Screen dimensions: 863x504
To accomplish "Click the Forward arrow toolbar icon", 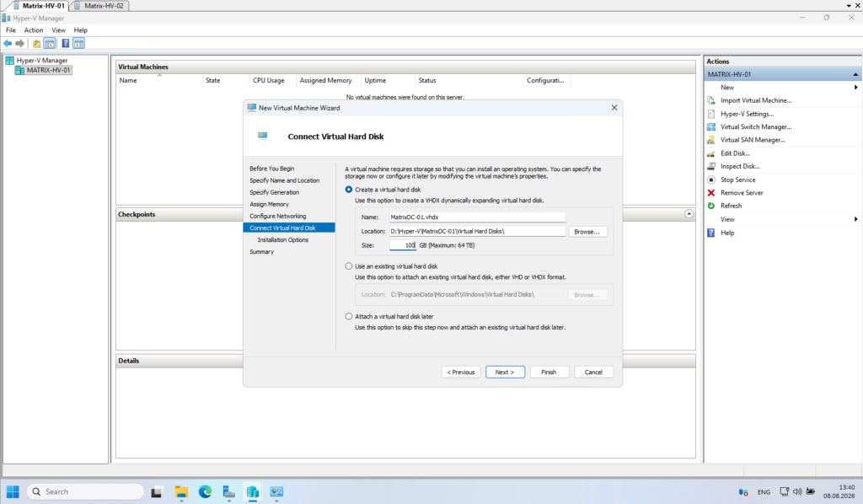I will click(x=20, y=44).
